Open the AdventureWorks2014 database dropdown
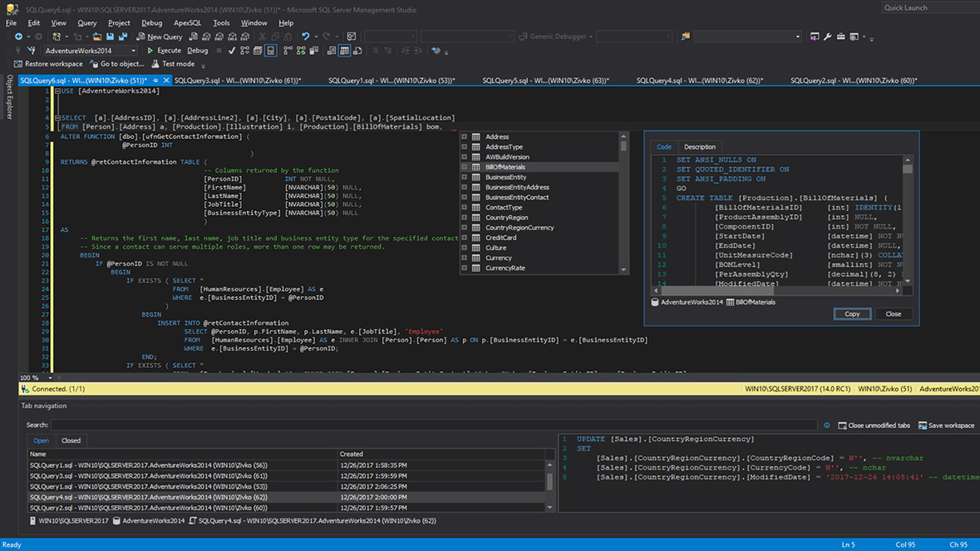Image resolution: width=980 pixels, height=551 pixels. (x=133, y=51)
